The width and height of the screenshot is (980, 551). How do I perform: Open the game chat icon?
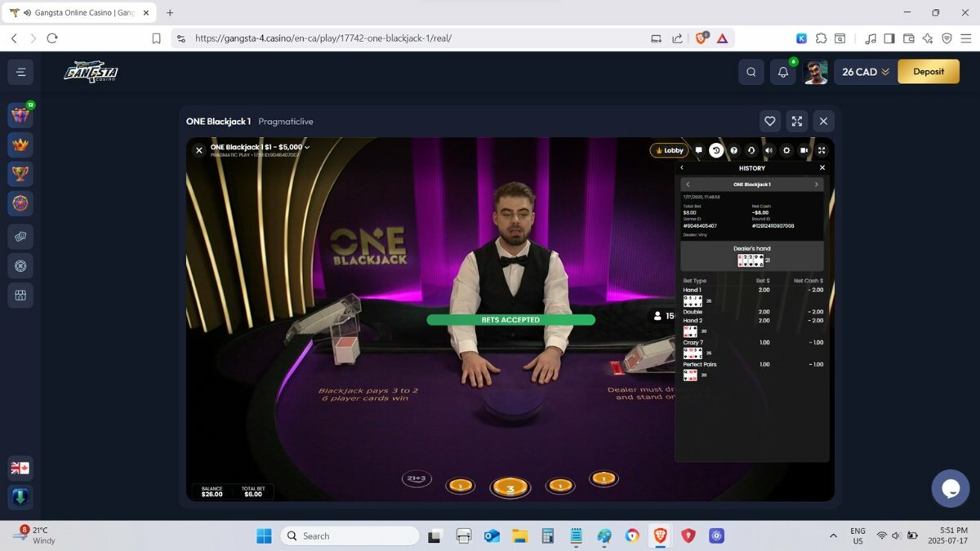pos(698,150)
